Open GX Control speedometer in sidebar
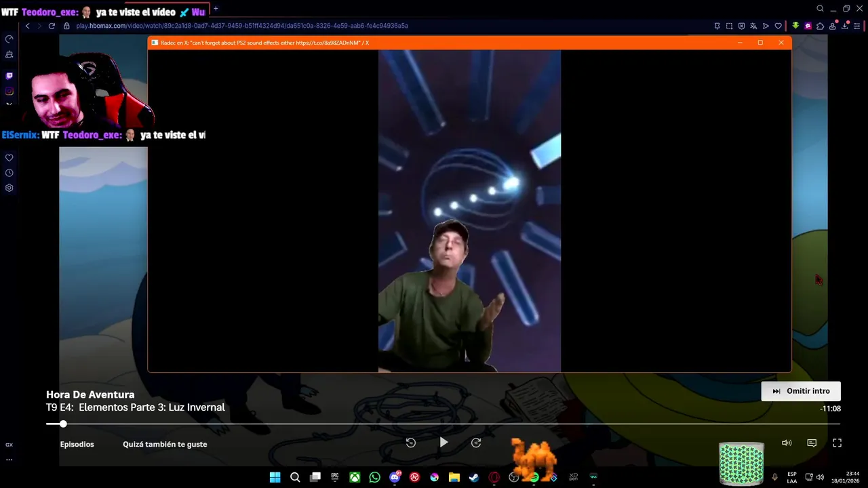Image resolution: width=868 pixels, height=488 pixels. pos(9,39)
